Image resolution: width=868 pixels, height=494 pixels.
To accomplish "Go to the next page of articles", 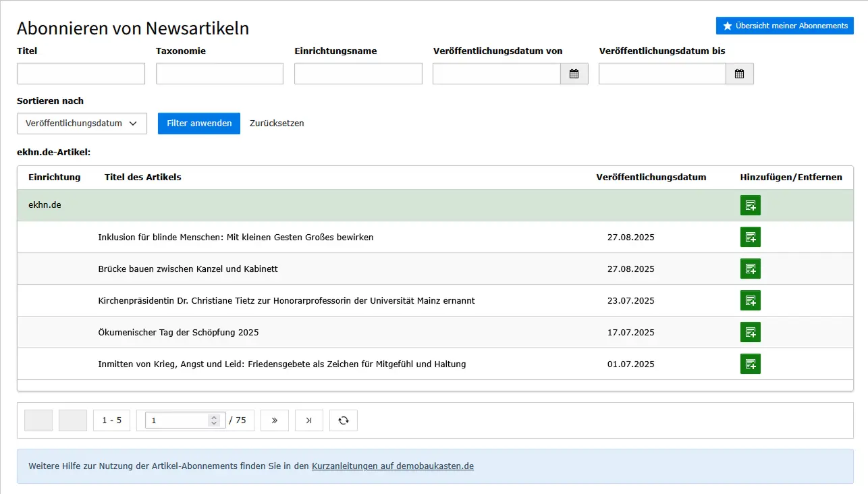I will tap(274, 420).
